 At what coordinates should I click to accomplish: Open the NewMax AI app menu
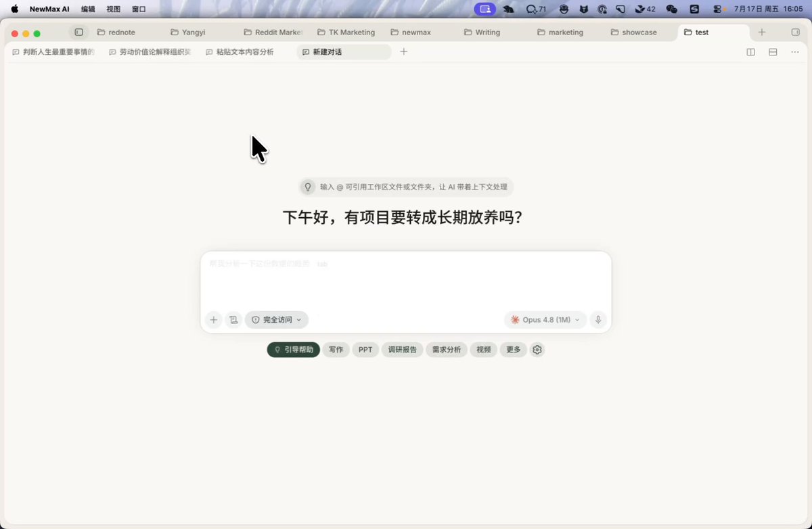click(x=49, y=9)
